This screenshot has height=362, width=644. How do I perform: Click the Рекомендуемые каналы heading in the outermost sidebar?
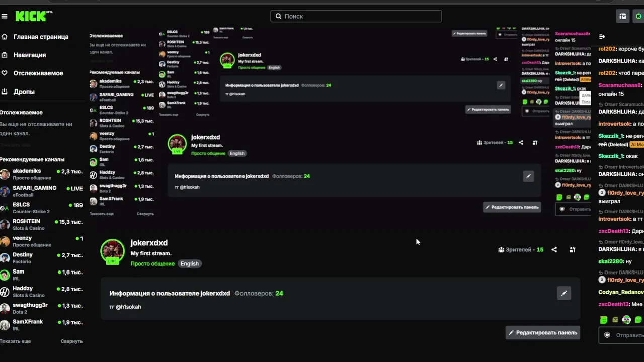click(32, 159)
